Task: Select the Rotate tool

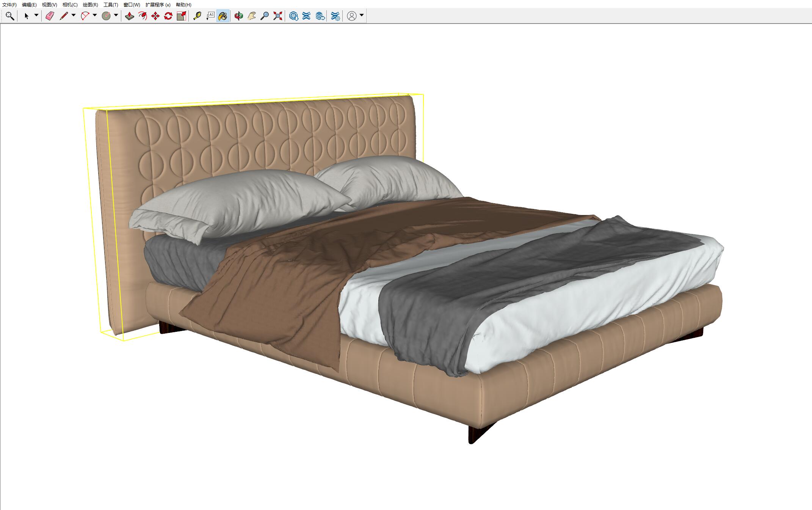Action: tap(168, 16)
